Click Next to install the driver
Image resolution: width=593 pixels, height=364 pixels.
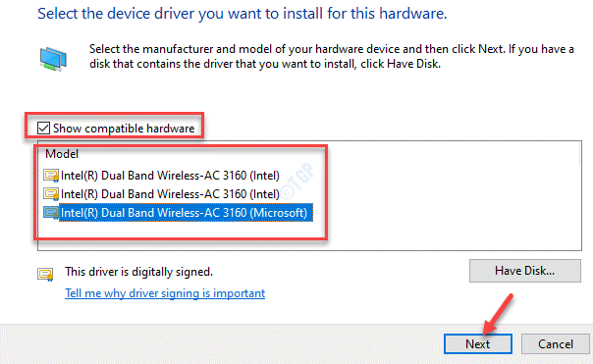(478, 344)
